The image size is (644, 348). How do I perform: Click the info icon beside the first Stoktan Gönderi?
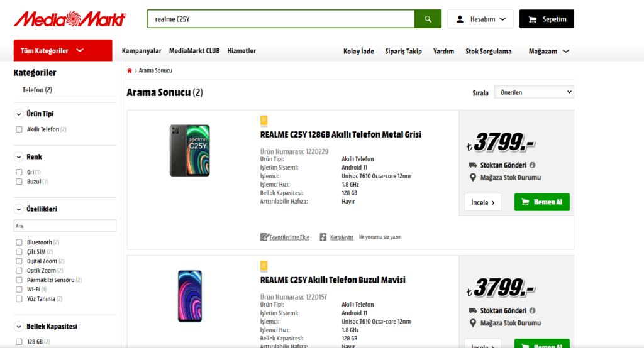(532, 165)
